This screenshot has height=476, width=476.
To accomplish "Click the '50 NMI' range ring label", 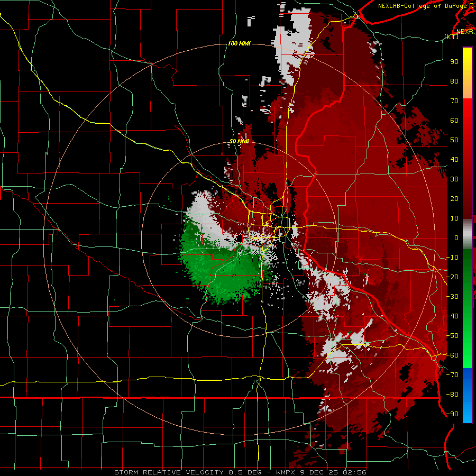I will click(x=239, y=141).
